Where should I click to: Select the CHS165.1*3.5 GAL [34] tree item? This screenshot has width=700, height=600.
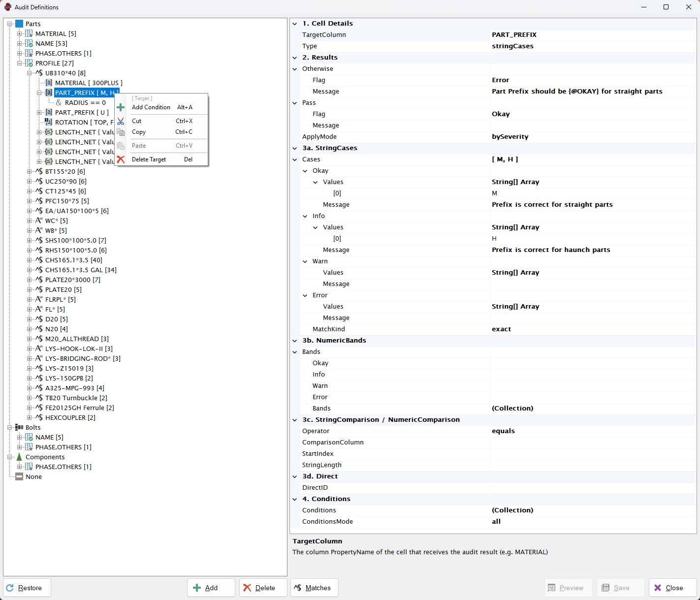[x=81, y=270]
